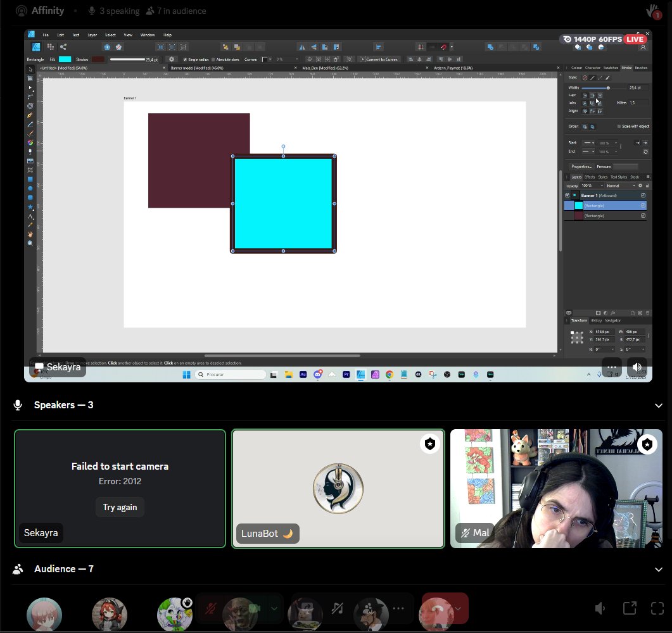Click the dark red Stroke colour swatch
672x633 pixels.
[98, 60]
